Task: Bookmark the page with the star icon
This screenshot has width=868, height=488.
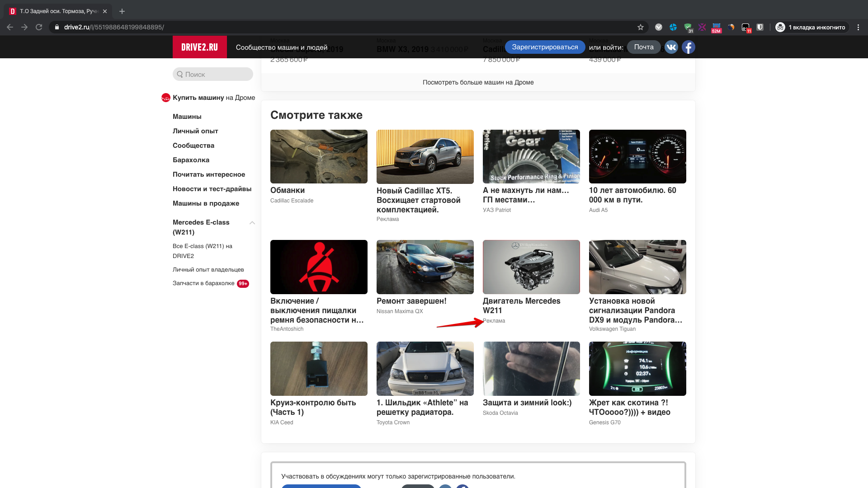Action: (640, 27)
